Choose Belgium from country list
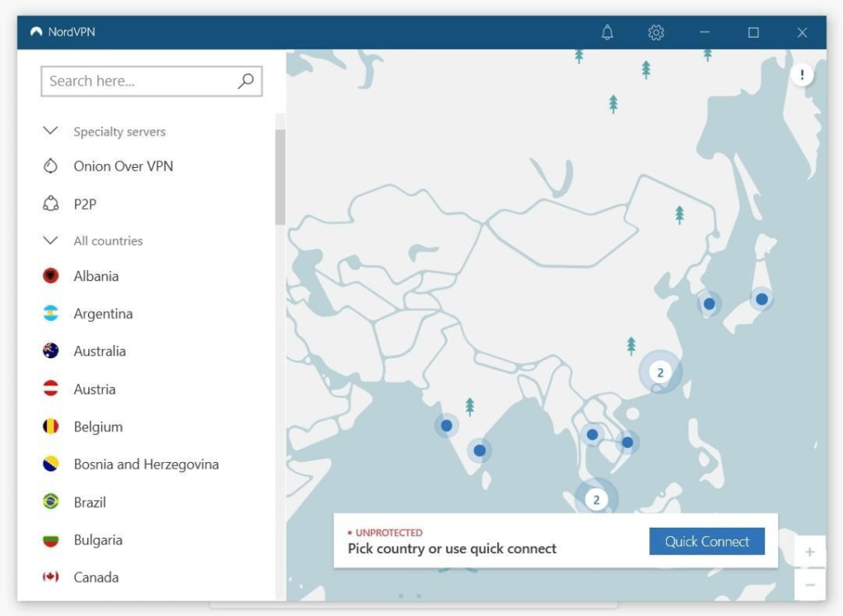The width and height of the screenshot is (843, 616). tap(99, 427)
